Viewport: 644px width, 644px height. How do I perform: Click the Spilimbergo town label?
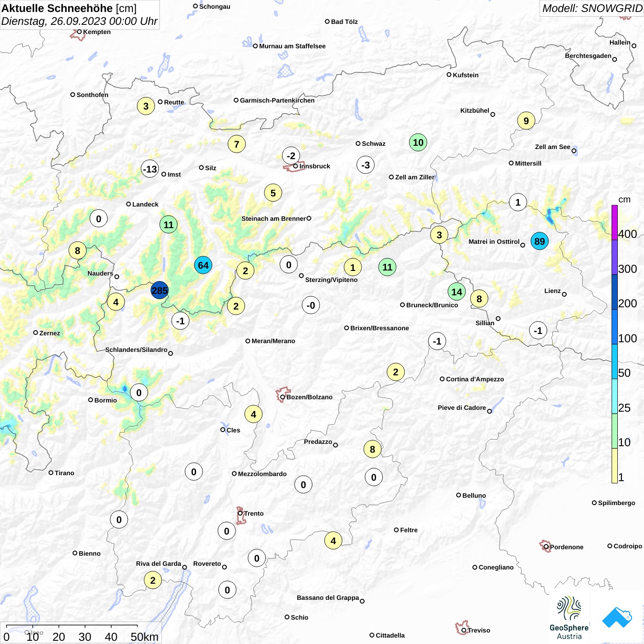pos(616,503)
